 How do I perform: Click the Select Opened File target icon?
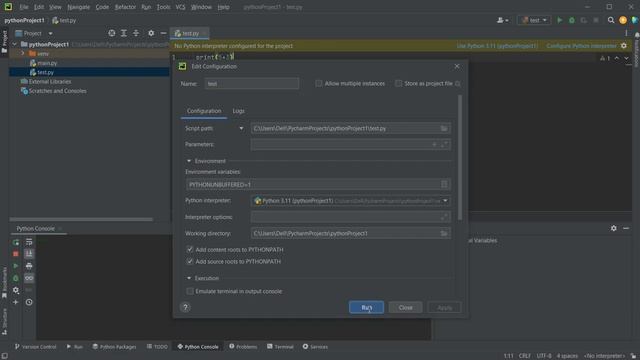pos(111,33)
